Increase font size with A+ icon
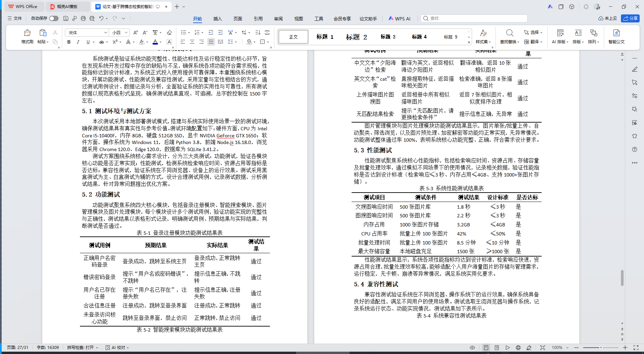 click(135, 32)
